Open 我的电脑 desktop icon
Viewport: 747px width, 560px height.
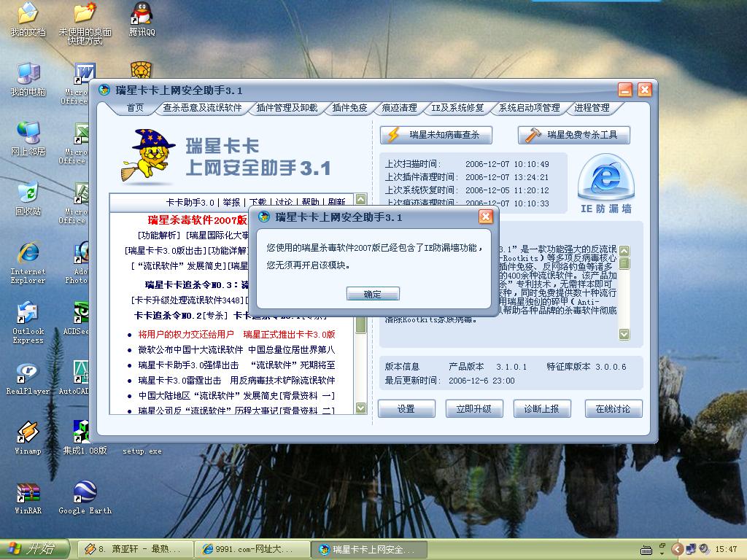point(28,79)
